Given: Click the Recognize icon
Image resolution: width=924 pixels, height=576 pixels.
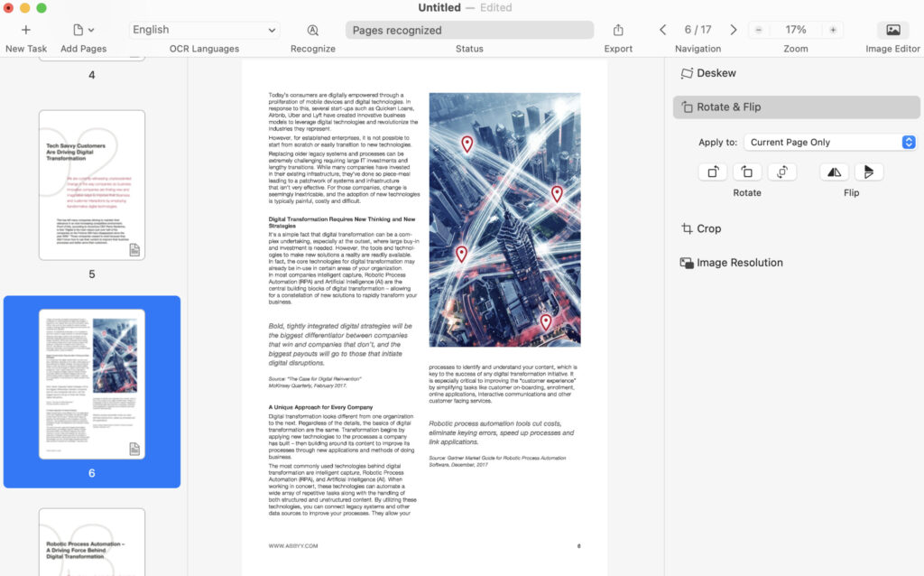Looking at the screenshot, I should click(x=313, y=30).
